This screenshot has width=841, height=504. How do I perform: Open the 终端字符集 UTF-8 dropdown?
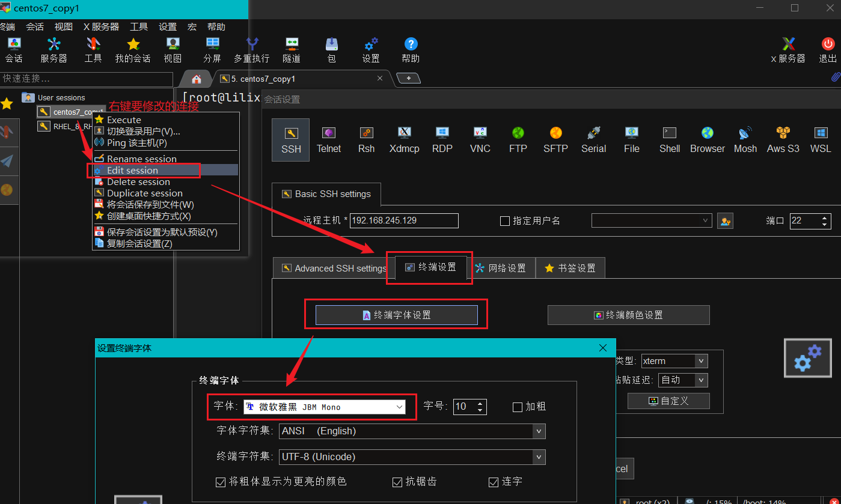point(412,457)
